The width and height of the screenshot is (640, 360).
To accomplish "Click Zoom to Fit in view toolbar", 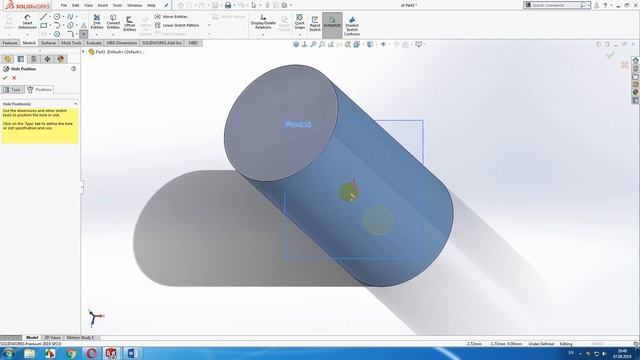I will 313,44.
